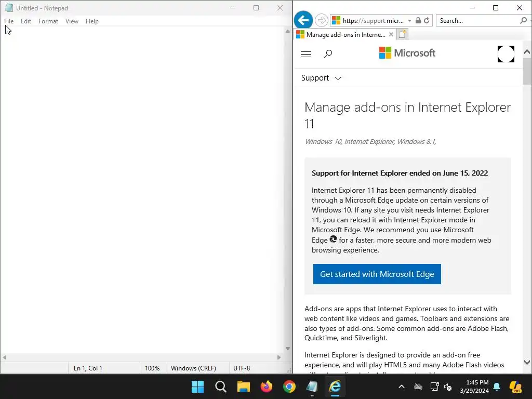
Task: Click the Manage add-ons page heading
Action: [407, 115]
